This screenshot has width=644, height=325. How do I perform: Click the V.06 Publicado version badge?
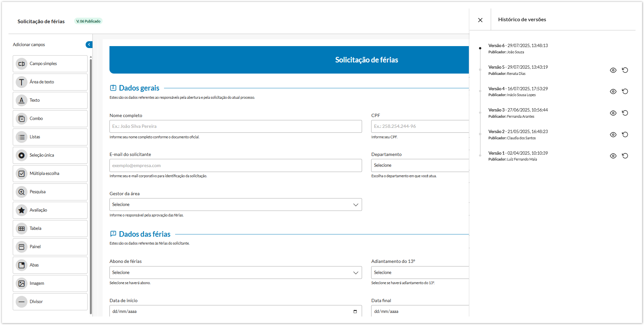88,21
